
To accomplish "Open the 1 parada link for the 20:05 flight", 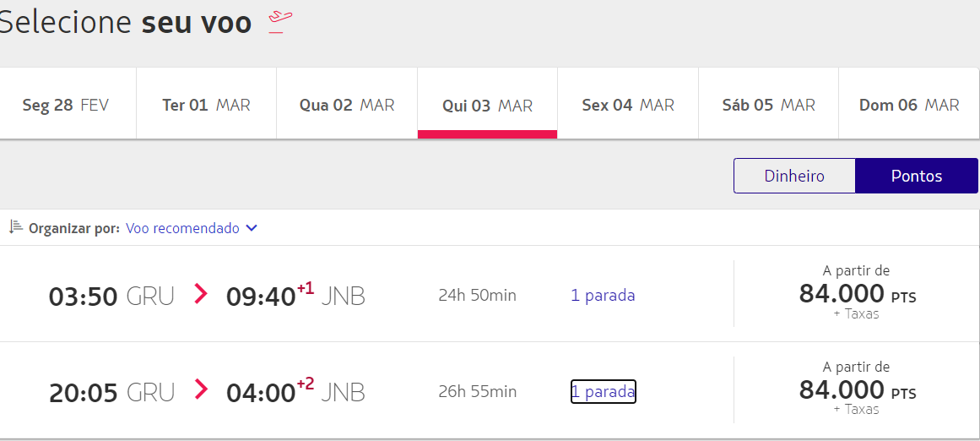I will click(603, 392).
